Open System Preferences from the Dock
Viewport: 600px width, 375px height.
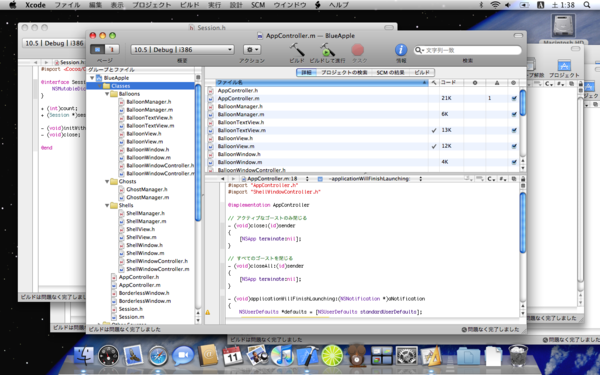pyautogui.click(x=406, y=355)
